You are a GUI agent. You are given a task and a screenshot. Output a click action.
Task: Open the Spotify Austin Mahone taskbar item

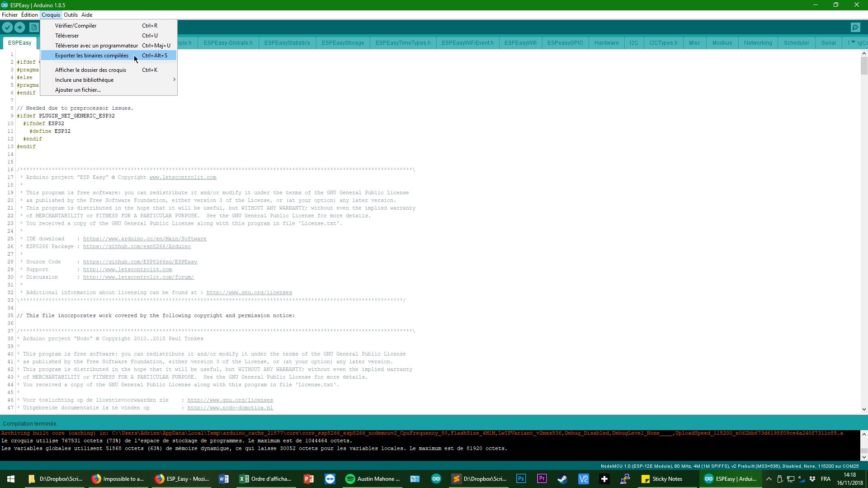click(x=373, y=479)
